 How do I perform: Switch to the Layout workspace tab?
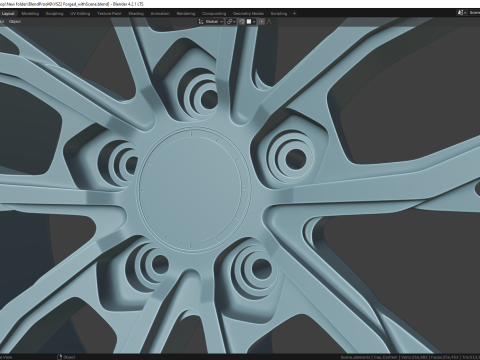coord(8,14)
